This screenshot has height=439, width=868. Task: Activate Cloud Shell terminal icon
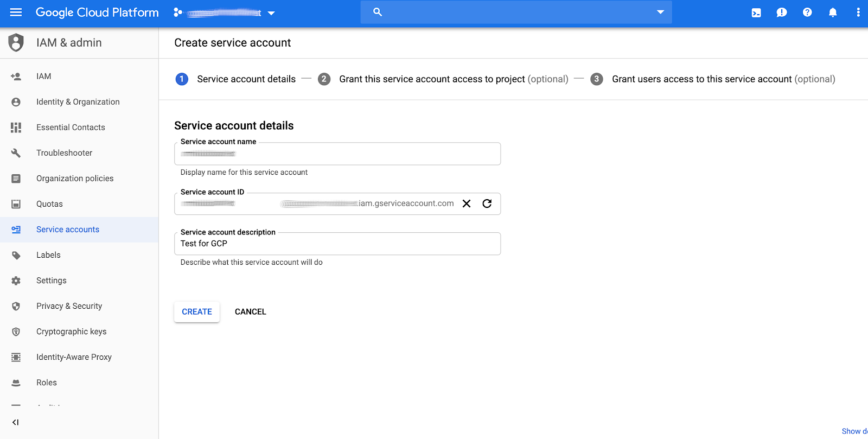point(756,12)
